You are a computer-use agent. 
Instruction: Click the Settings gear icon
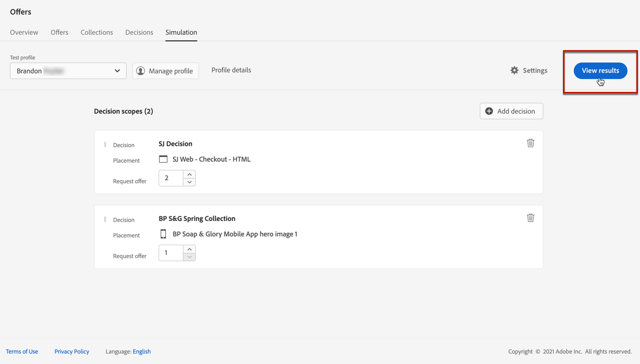pyautogui.click(x=514, y=70)
